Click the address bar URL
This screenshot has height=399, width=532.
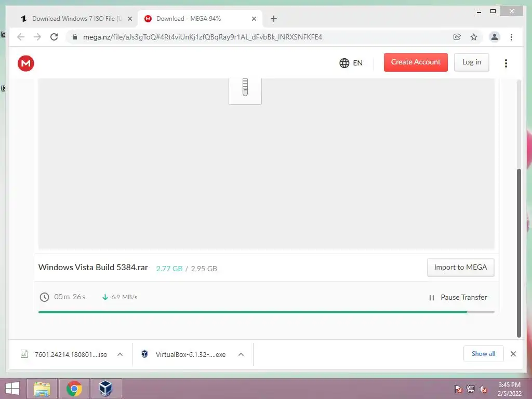[203, 37]
